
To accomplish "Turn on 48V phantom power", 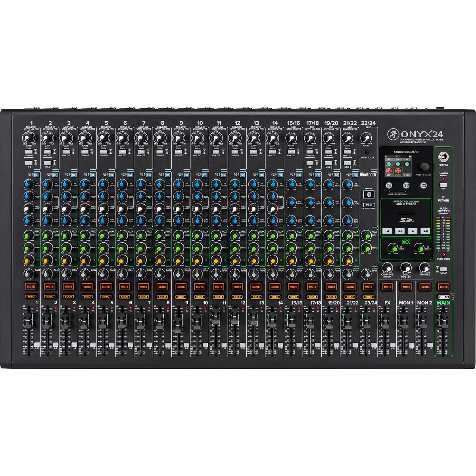I will click(443, 185).
